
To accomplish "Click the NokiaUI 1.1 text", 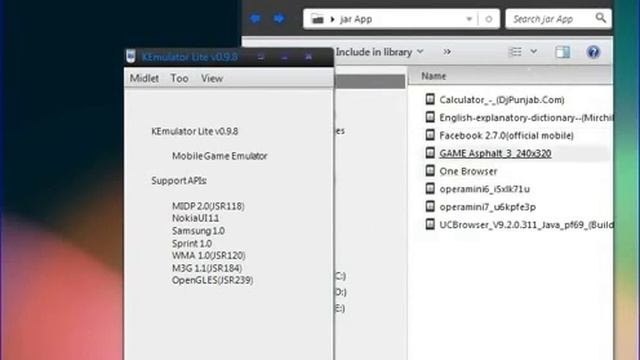I will pos(196,218).
